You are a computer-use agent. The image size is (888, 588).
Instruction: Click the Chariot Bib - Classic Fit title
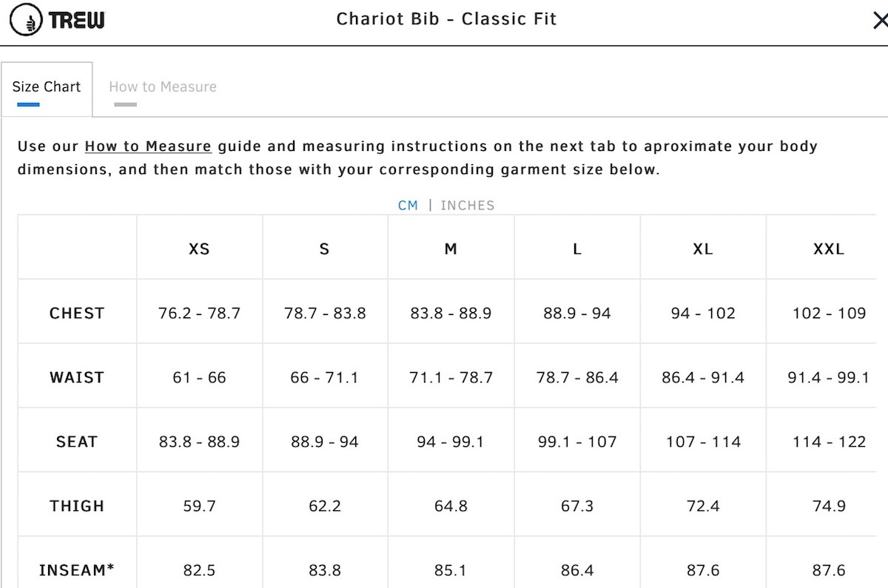pos(446,19)
